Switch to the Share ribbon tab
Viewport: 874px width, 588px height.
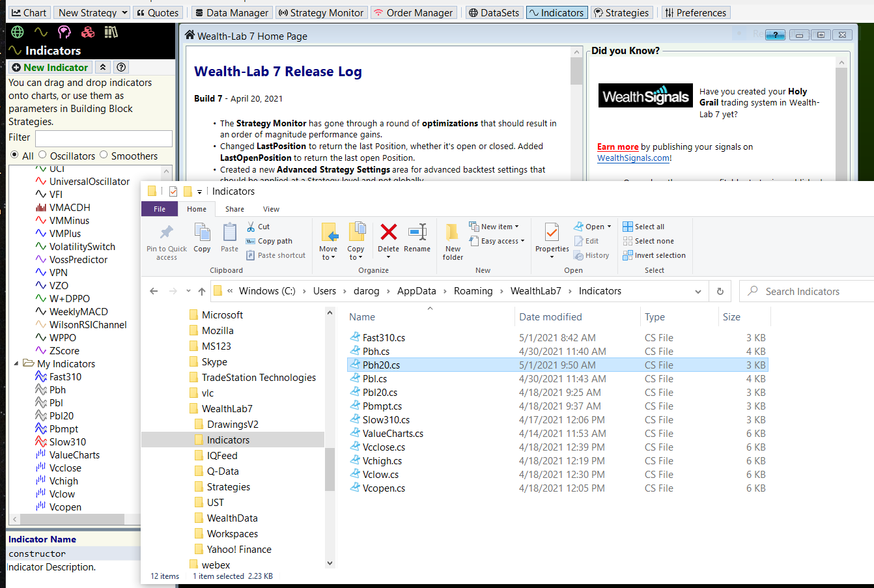(235, 209)
